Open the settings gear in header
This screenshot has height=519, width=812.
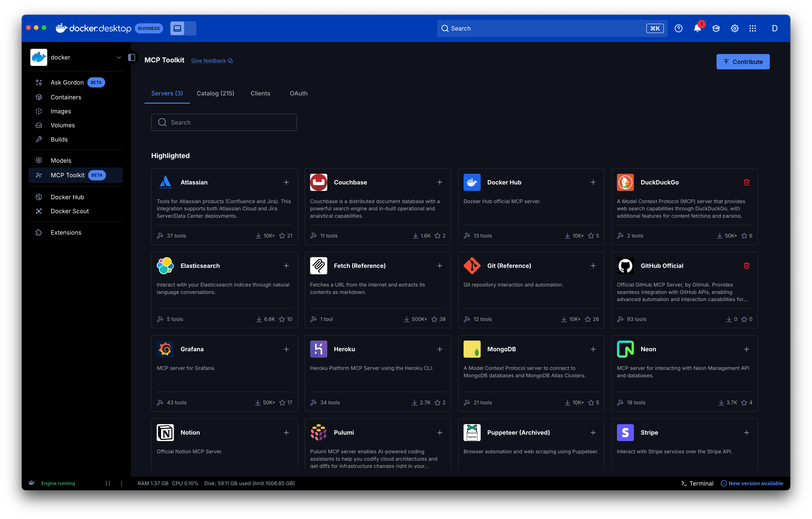(734, 28)
